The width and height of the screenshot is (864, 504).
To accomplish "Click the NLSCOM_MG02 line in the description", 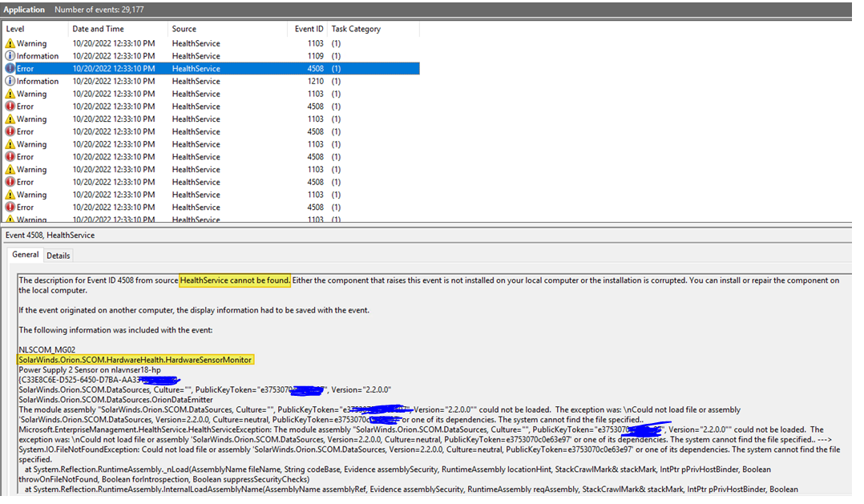I will click(46, 350).
